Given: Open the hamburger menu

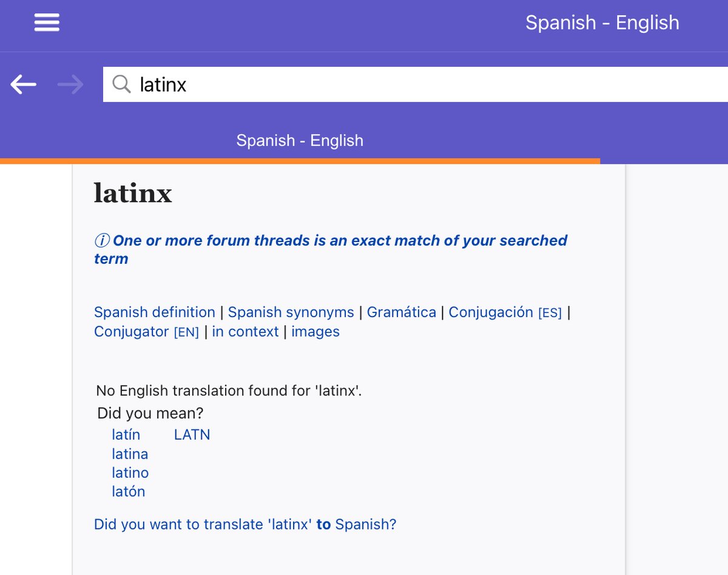Looking at the screenshot, I should 47,22.
